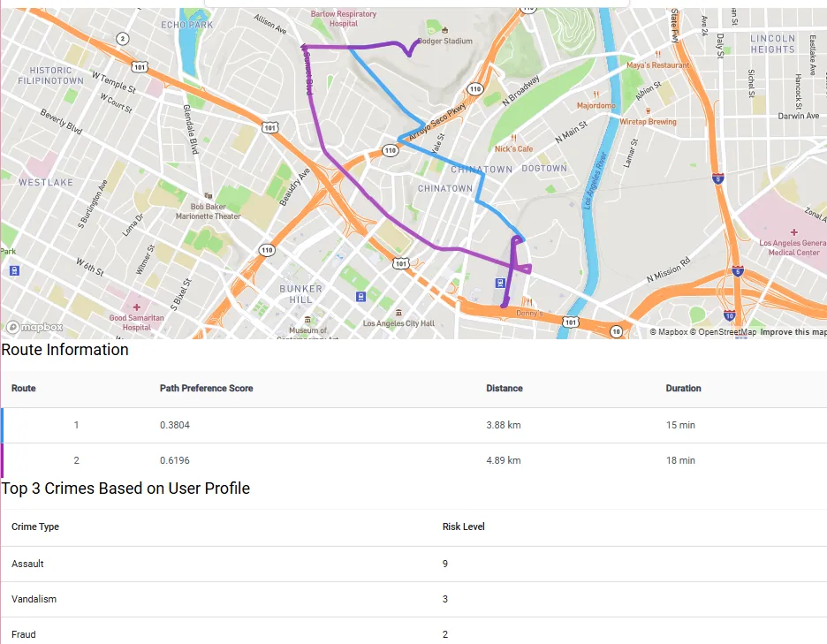Click the Improve this map link
The height and width of the screenshot is (644, 827).
[x=793, y=332]
